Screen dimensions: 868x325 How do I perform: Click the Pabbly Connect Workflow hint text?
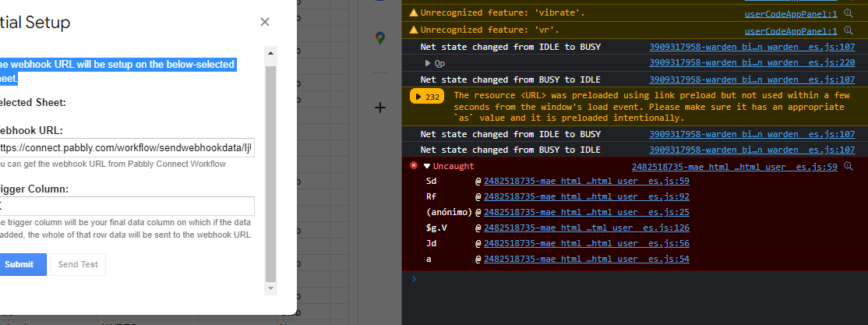pos(113,164)
